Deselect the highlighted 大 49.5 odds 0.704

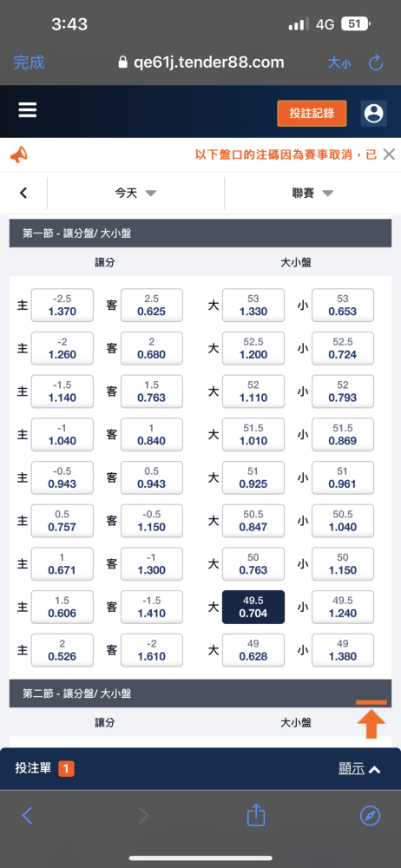tap(253, 608)
